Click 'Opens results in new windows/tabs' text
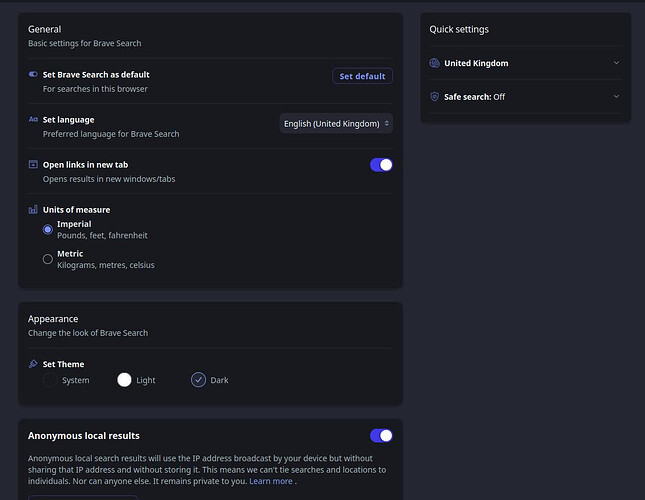Image resolution: width=645 pixels, height=500 pixels. click(109, 179)
